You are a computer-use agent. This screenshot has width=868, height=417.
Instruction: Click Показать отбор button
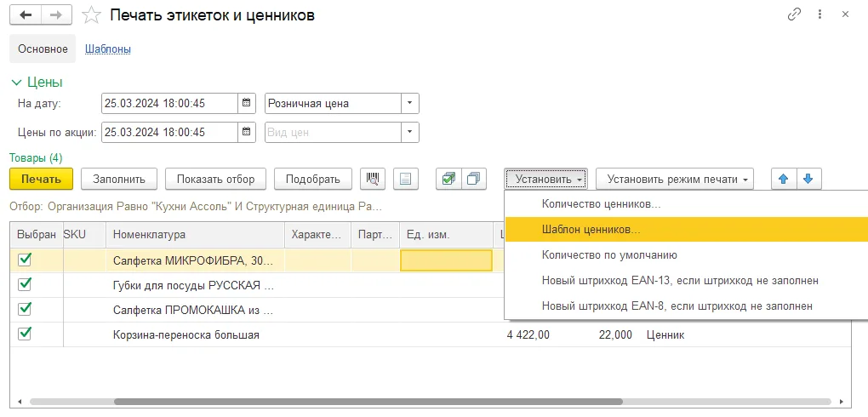216,179
